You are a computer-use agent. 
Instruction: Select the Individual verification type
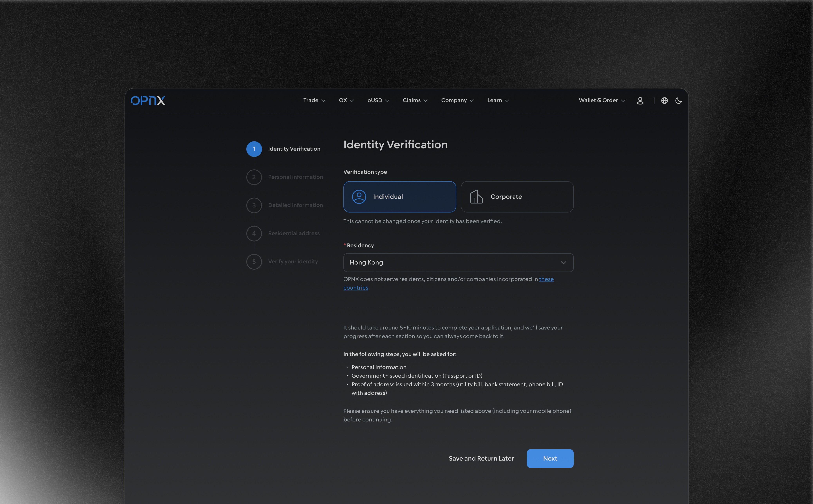399,197
